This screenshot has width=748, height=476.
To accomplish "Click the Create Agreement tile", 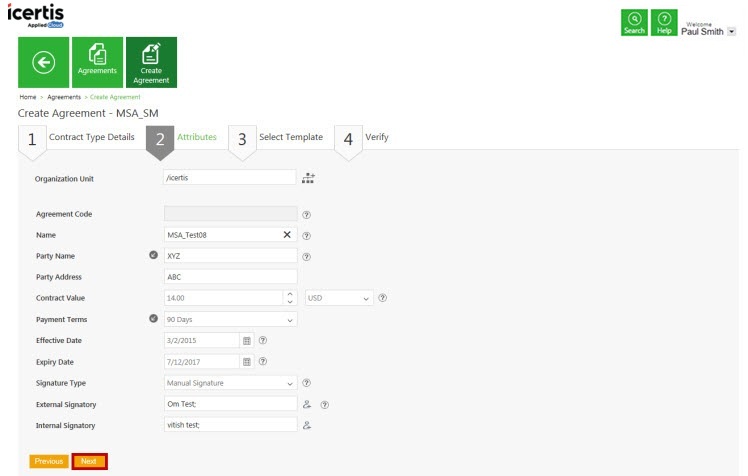I will coord(151,63).
